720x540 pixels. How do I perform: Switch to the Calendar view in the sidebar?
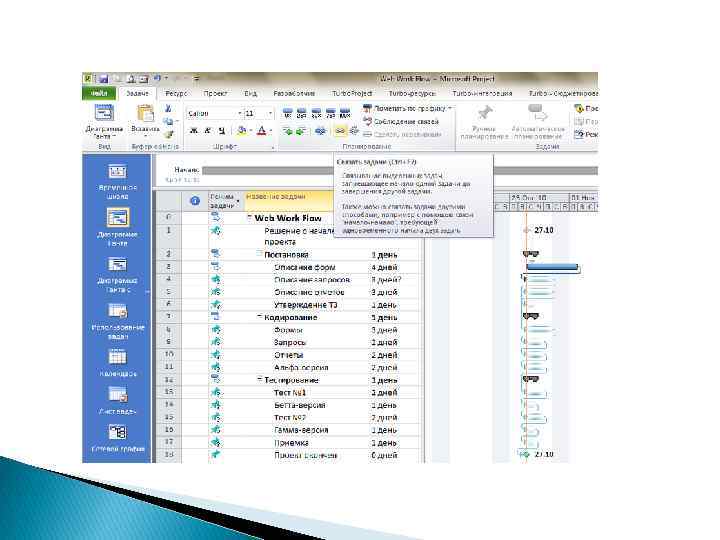pyautogui.click(x=118, y=363)
